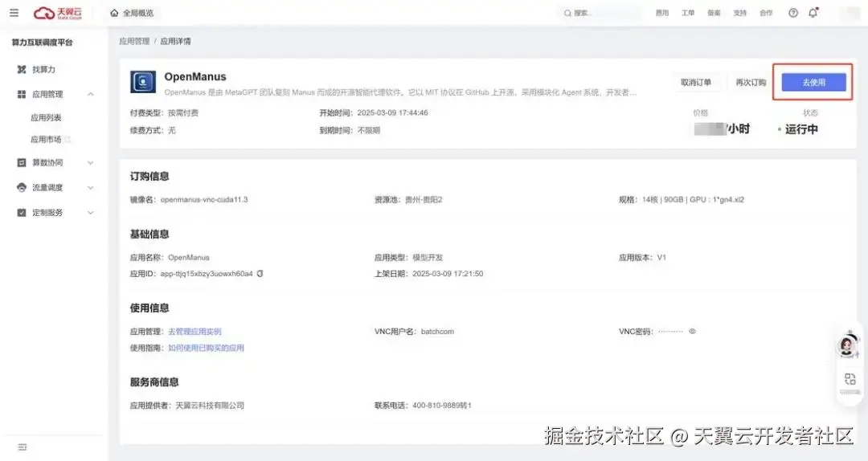
Task: Click the search magnifier icon
Action: (567, 14)
